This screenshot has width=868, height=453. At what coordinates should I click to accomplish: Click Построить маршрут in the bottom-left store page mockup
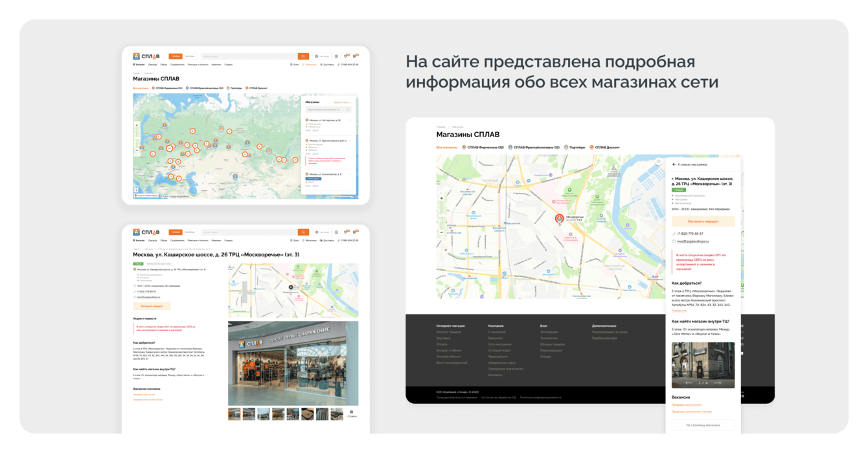click(152, 306)
